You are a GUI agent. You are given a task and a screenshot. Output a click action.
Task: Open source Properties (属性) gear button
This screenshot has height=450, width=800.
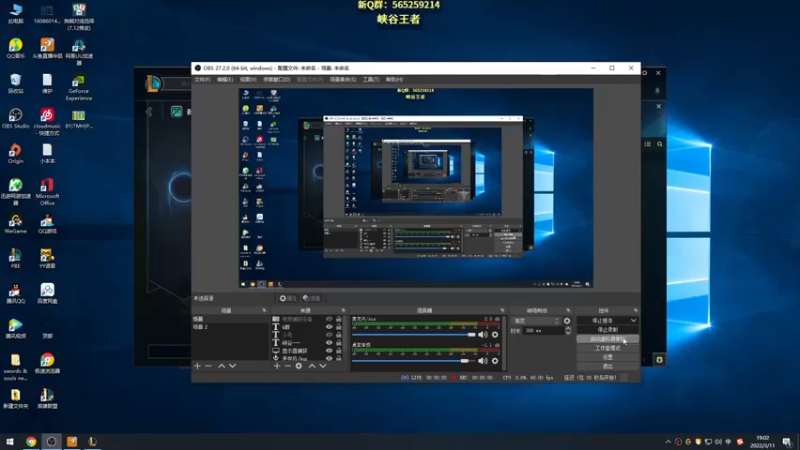(x=288, y=298)
